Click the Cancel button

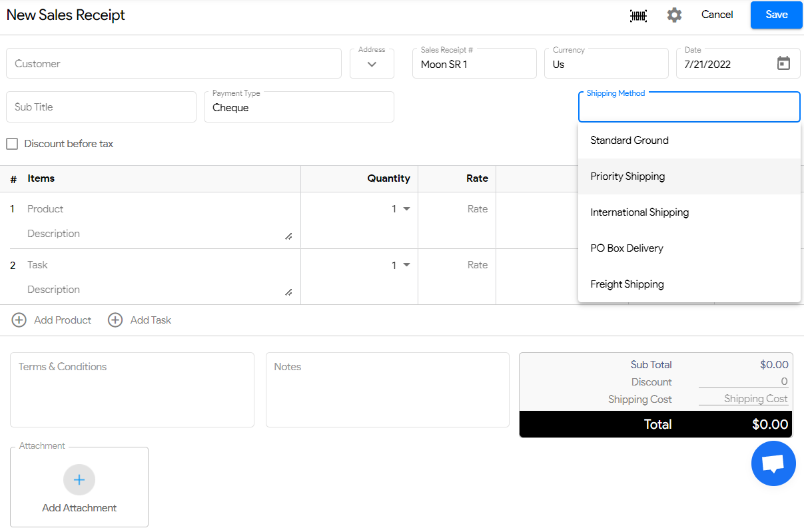tap(717, 15)
